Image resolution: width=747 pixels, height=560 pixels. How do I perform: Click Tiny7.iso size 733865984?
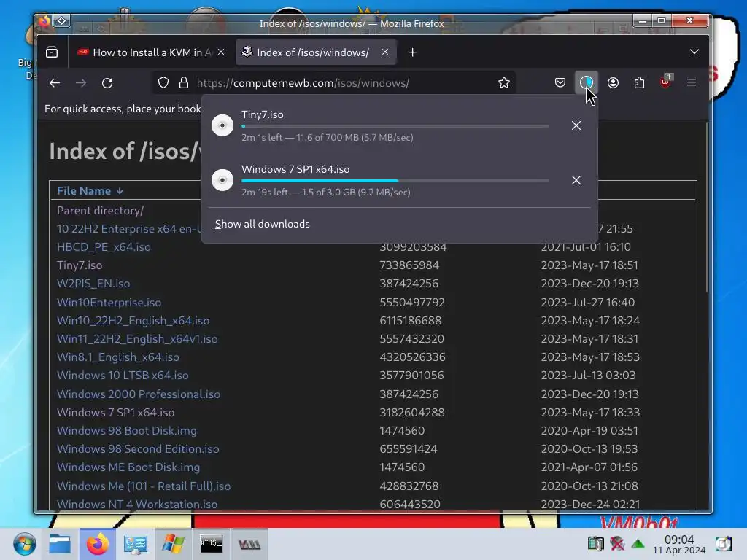coord(409,265)
